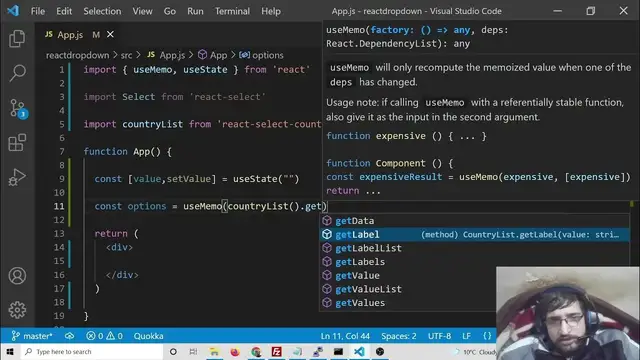The height and width of the screenshot is (360, 640).
Task: Click line number 11 in gutter
Action: point(59,206)
